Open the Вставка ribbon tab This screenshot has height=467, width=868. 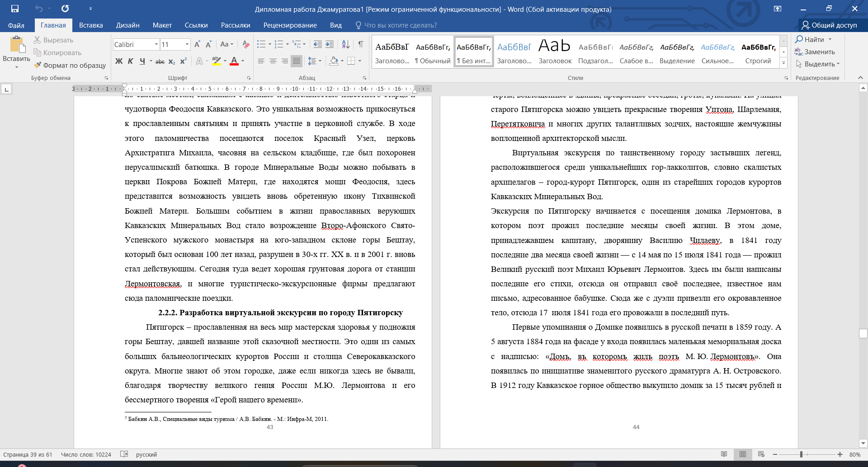[x=91, y=25]
